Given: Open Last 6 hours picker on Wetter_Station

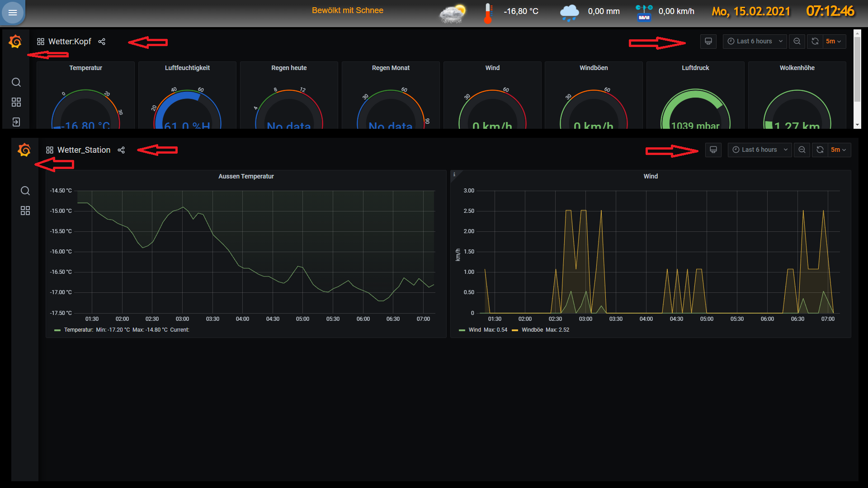Looking at the screenshot, I should tap(759, 150).
